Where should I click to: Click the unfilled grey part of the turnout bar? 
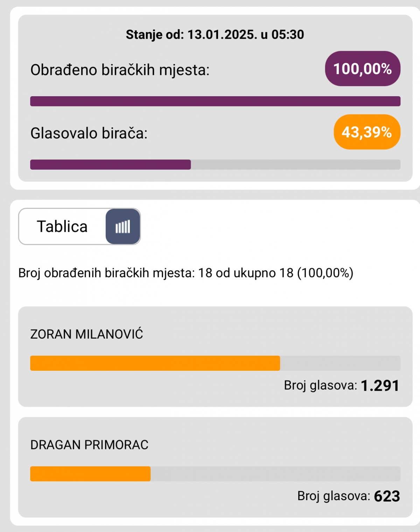[295, 165]
